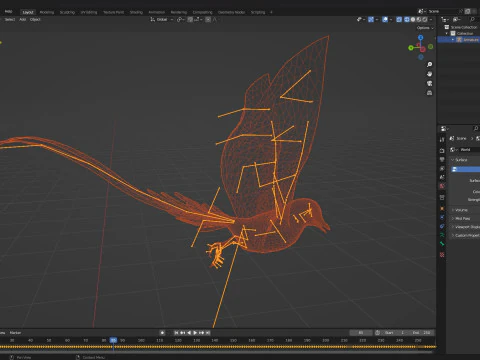480x360 pixels.
Task: Toggle snapping magnet icon
Action: click(x=190, y=20)
